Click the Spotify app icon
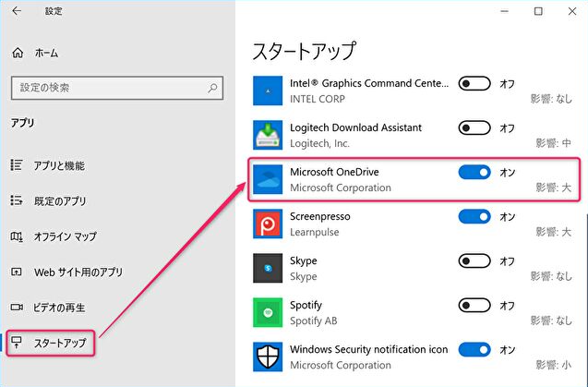Viewport: 588px width, 387px height. point(269,312)
